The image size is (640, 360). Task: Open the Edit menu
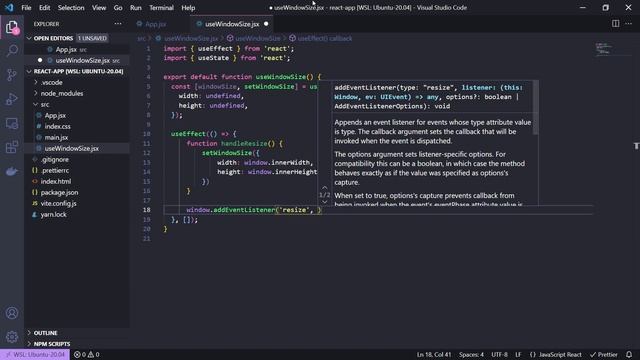[44, 8]
